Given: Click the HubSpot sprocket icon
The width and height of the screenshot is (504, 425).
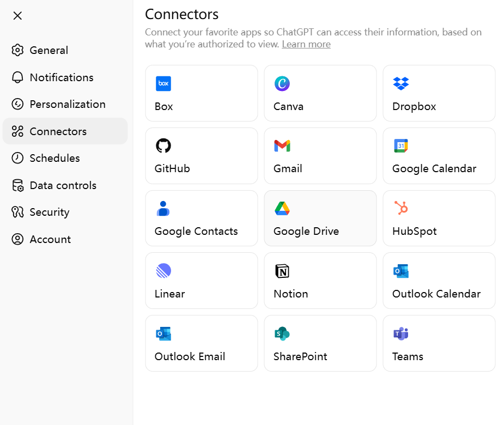Looking at the screenshot, I should point(401,208).
